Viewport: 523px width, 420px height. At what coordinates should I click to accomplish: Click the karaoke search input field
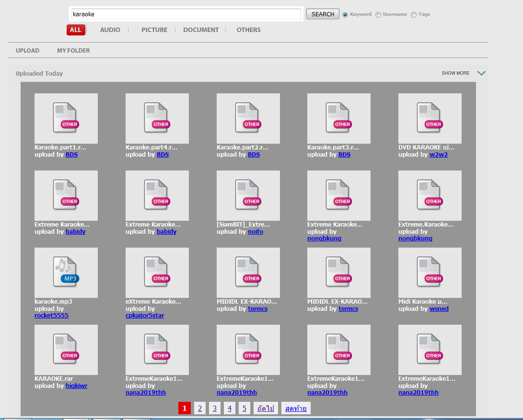click(x=186, y=14)
